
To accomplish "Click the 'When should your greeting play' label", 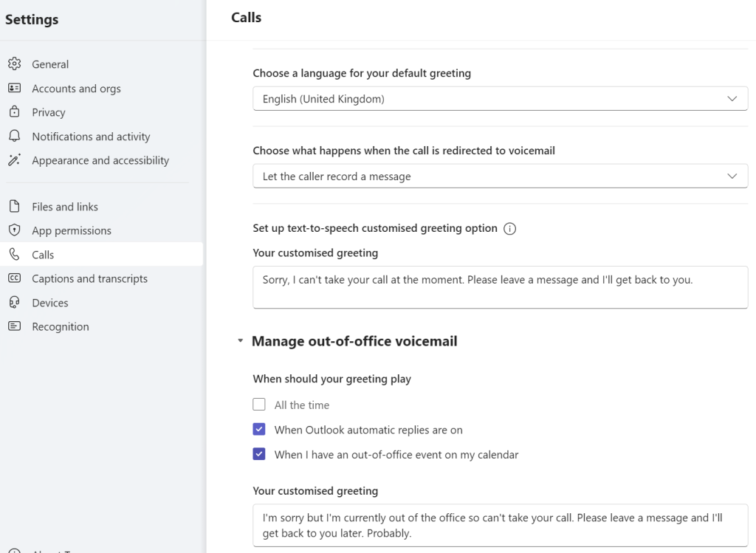I will click(331, 379).
